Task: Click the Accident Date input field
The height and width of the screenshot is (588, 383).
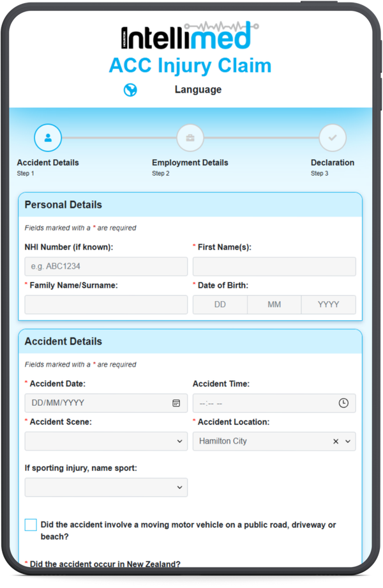Action: (106, 403)
